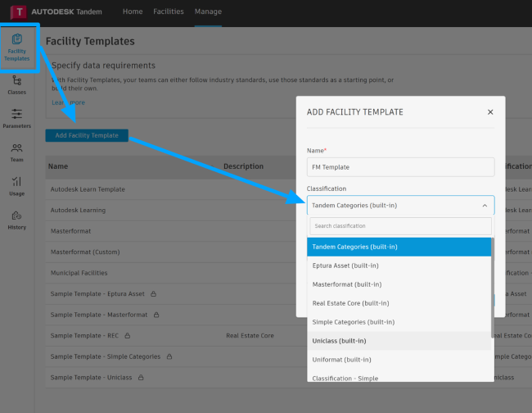Open the Autodesk Learning row

(x=171, y=211)
